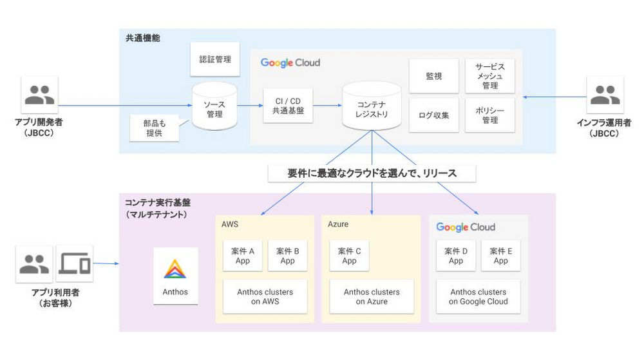Screen dimensions: 644x362
Task: Select the 案件 E App box
Action: pos(500,256)
